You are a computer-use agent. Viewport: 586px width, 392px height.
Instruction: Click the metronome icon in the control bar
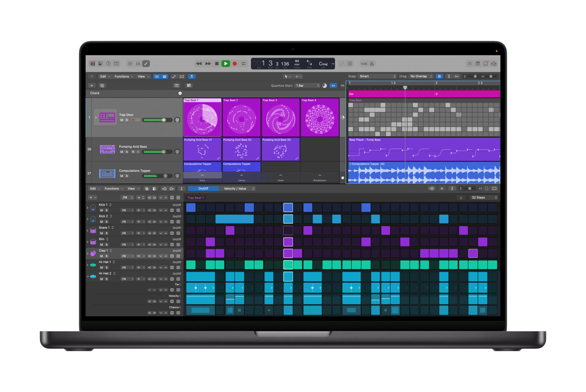coord(371,63)
